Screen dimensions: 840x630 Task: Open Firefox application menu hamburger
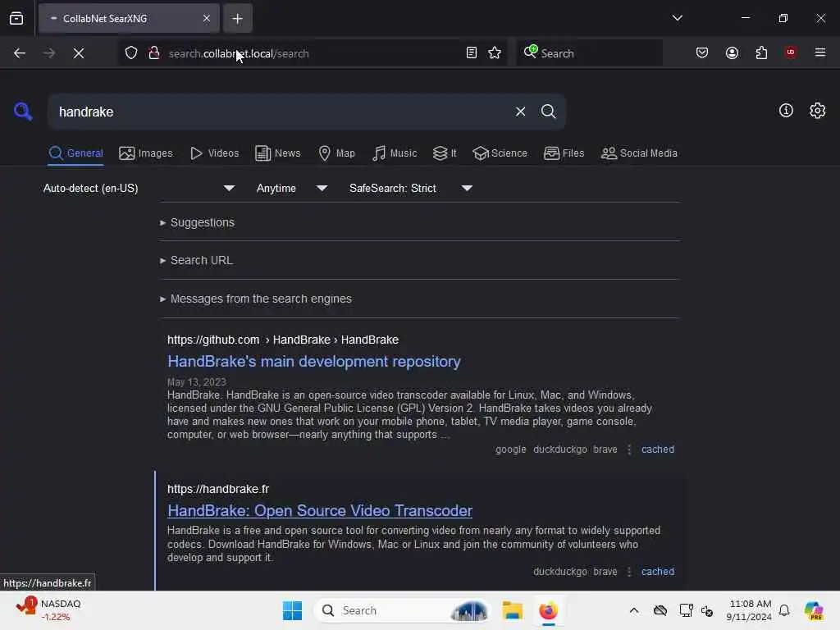point(820,52)
